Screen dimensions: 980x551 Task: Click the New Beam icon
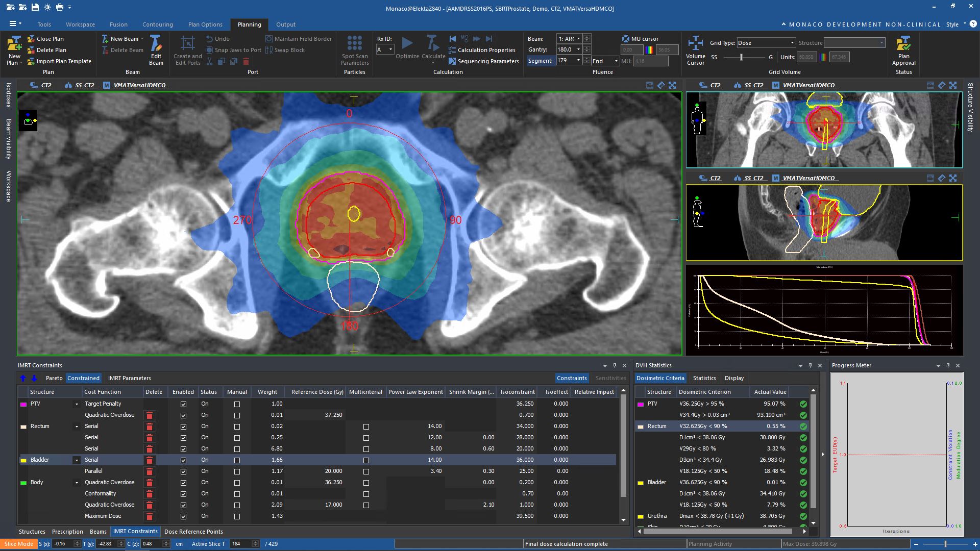pyautogui.click(x=105, y=39)
